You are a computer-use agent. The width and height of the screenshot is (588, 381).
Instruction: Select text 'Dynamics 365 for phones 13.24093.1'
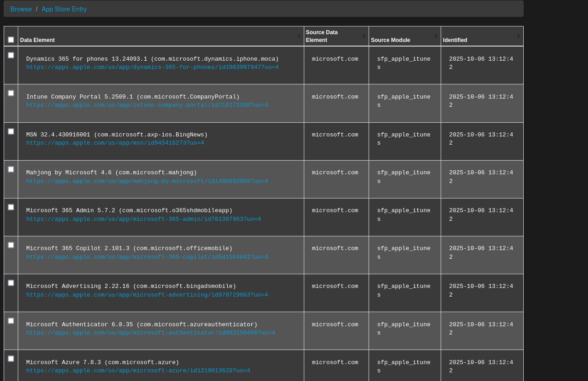87,59
